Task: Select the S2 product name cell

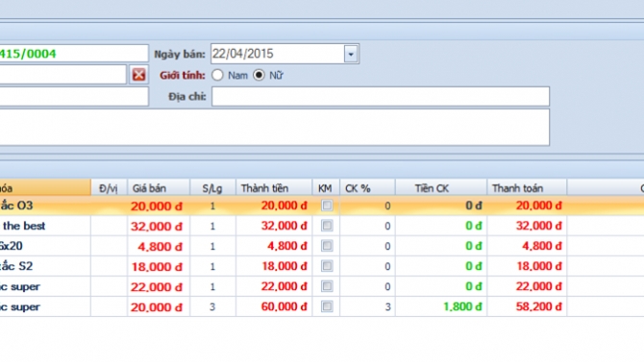Action: pos(45,266)
